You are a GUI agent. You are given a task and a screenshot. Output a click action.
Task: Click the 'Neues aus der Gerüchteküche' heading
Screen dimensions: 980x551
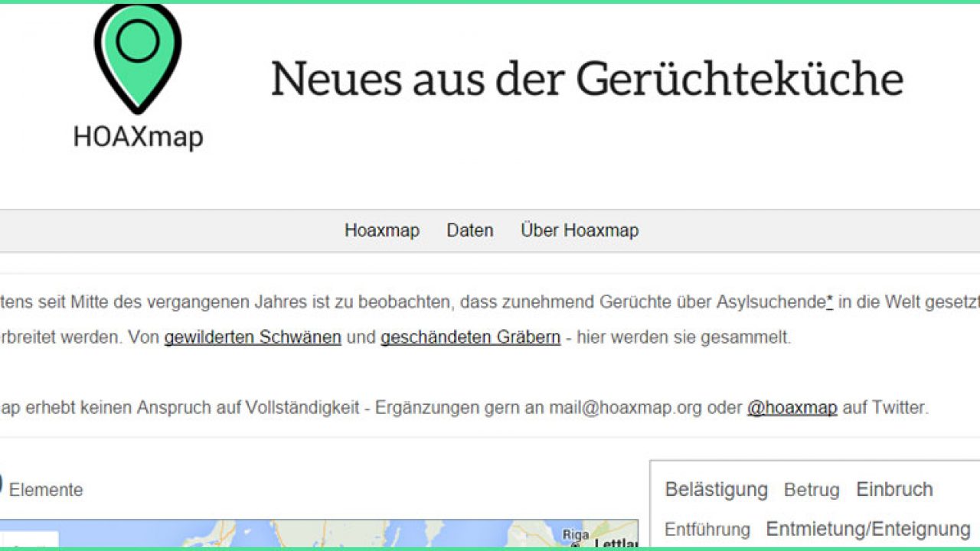[x=586, y=78]
